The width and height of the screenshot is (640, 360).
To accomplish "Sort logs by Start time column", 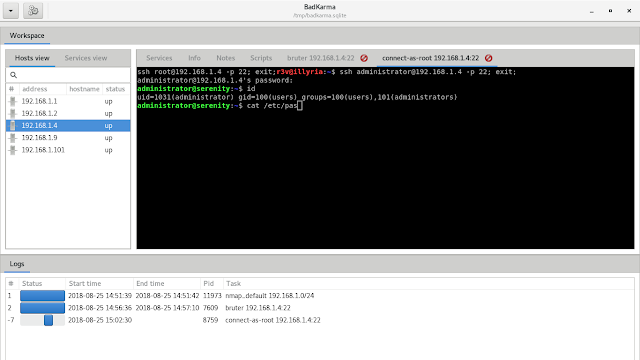I will [99, 284].
